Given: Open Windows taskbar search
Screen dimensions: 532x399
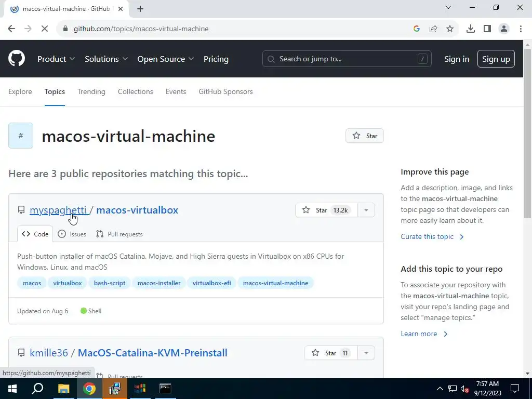Looking at the screenshot, I should coord(37,389).
